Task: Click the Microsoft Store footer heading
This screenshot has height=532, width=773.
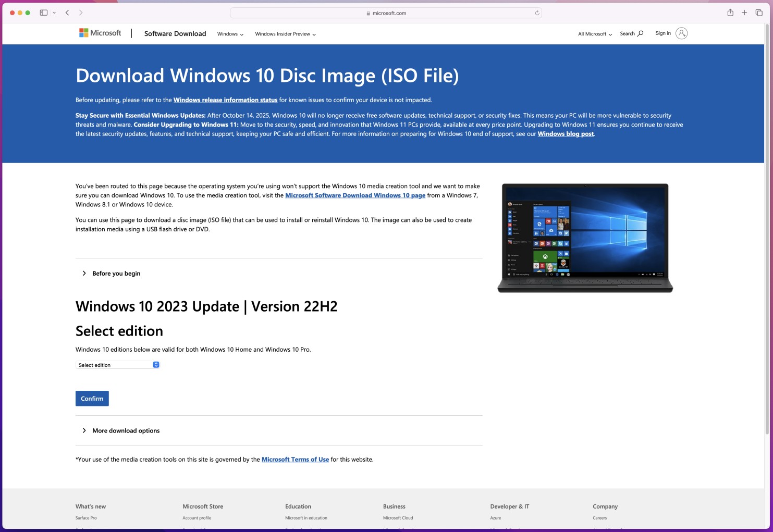Action: pos(203,506)
